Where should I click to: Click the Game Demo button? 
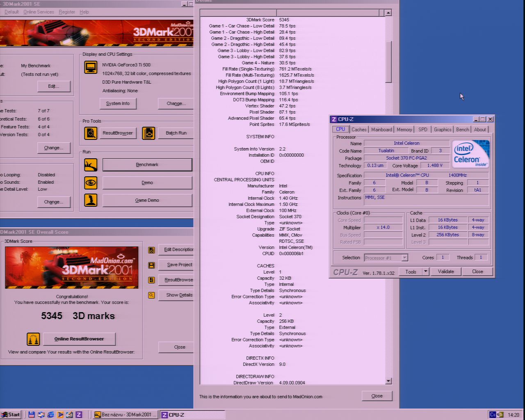[147, 200]
